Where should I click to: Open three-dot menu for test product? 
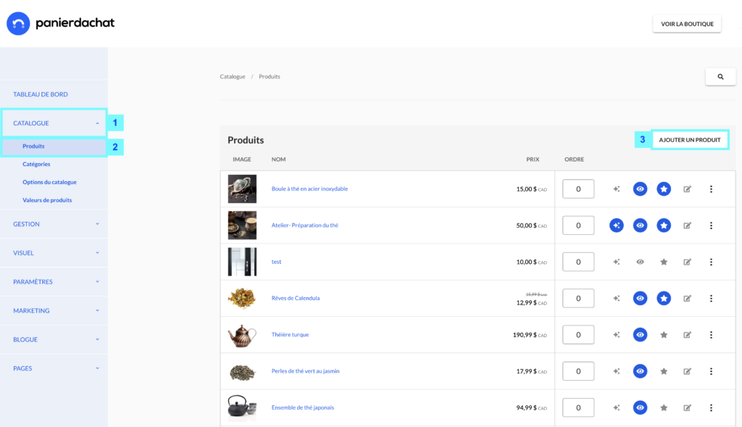711,262
